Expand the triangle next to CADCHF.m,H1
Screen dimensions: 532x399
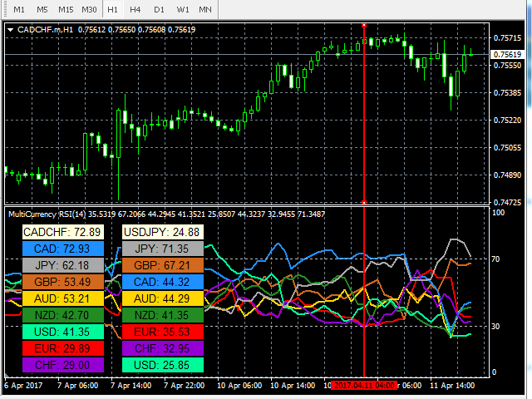click(10, 30)
